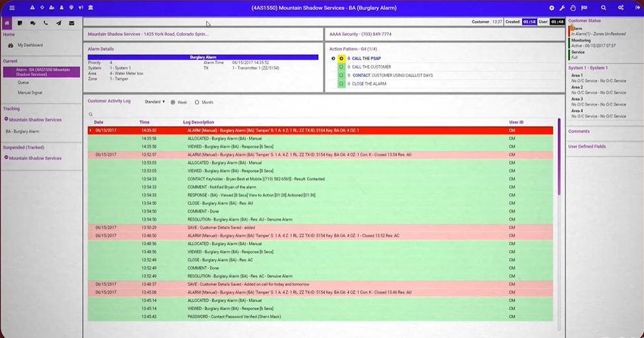Expand Mountain Shadow Services under Tracking
Image resolution: width=644 pixels, height=338 pixels.
6,119
